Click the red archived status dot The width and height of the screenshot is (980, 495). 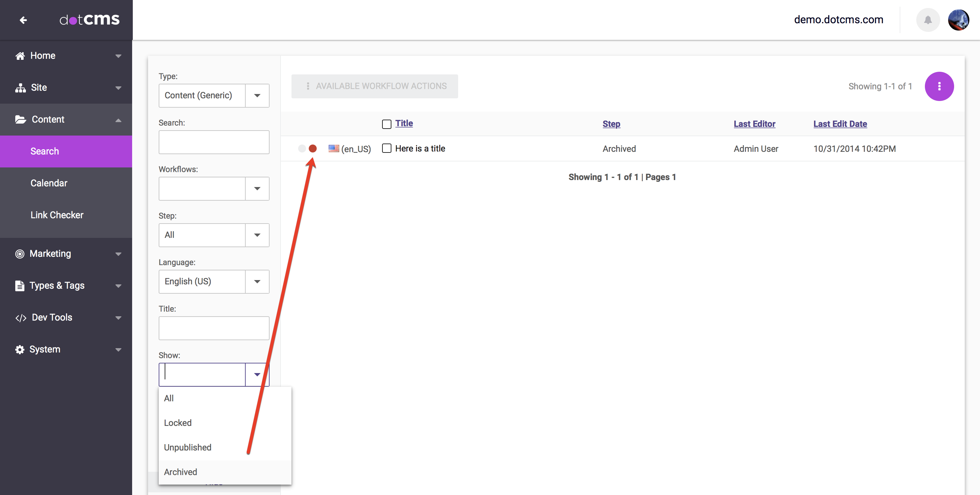[x=312, y=148]
